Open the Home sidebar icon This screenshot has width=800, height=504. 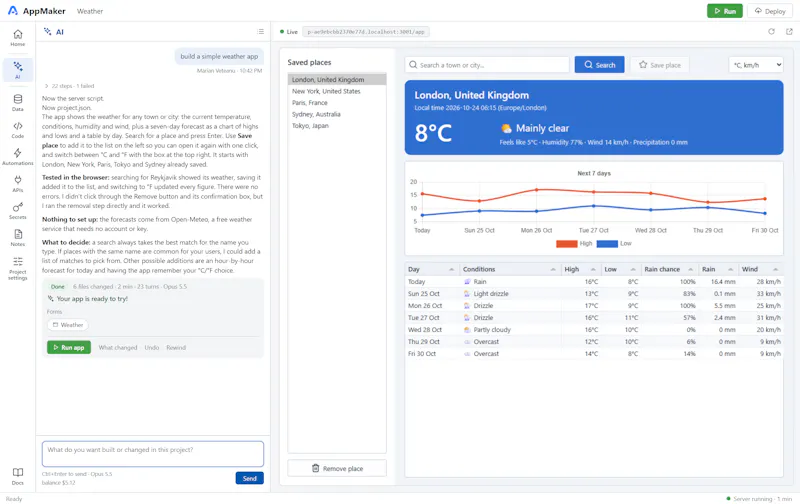pyautogui.click(x=18, y=38)
